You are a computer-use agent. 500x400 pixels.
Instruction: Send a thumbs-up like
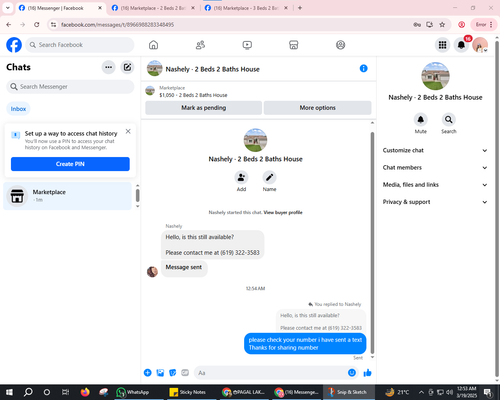click(x=367, y=373)
